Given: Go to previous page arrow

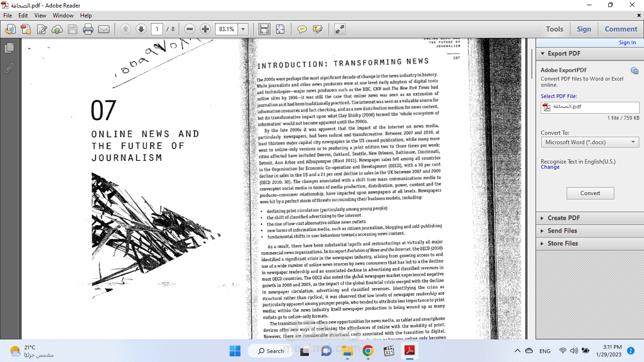Looking at the screenshot, I should [x=125, y=29].
